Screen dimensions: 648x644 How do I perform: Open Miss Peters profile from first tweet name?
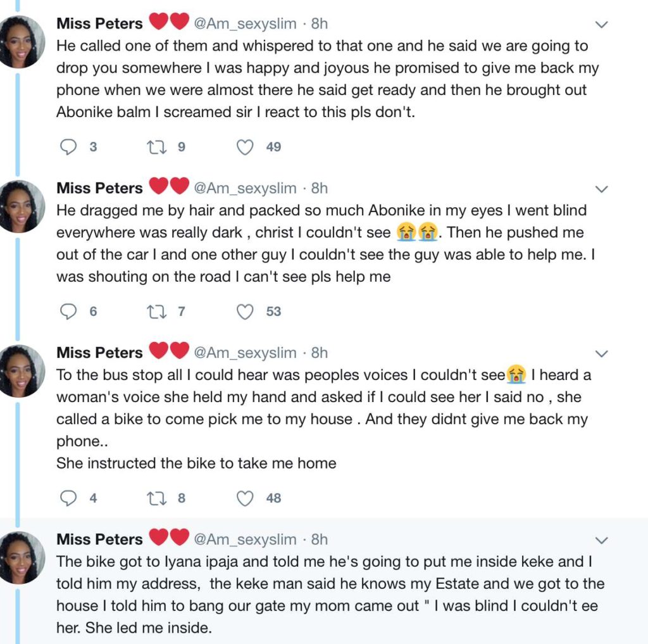click(100, 23)
